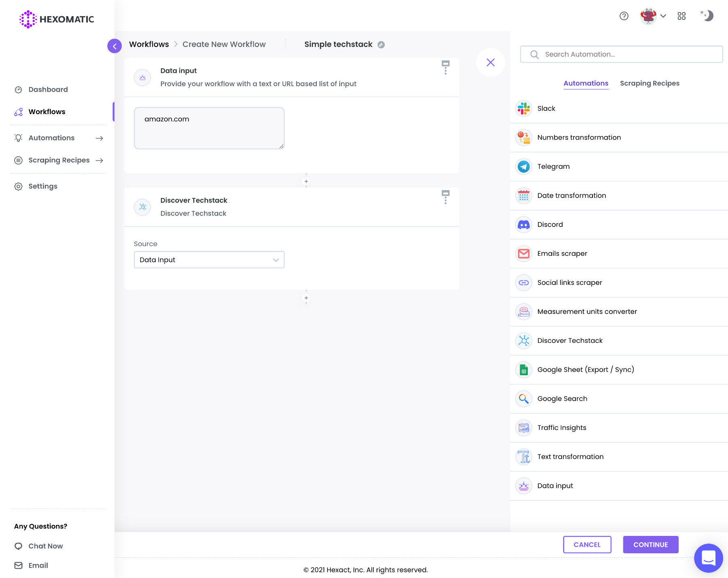Select Discord automation icon
This screenshot has height=578, width=728.
[524, 225]
